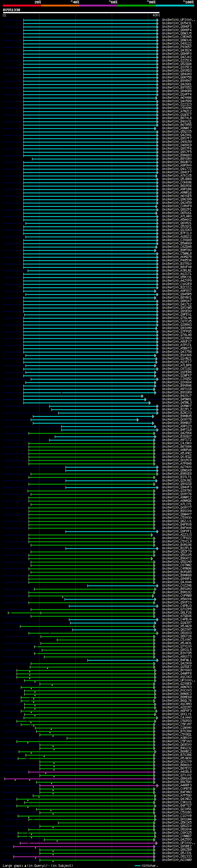Open hit UniRef100_B3TLT1
The height and width of the screenshot is (868, 197).
[x=177, y=477]
